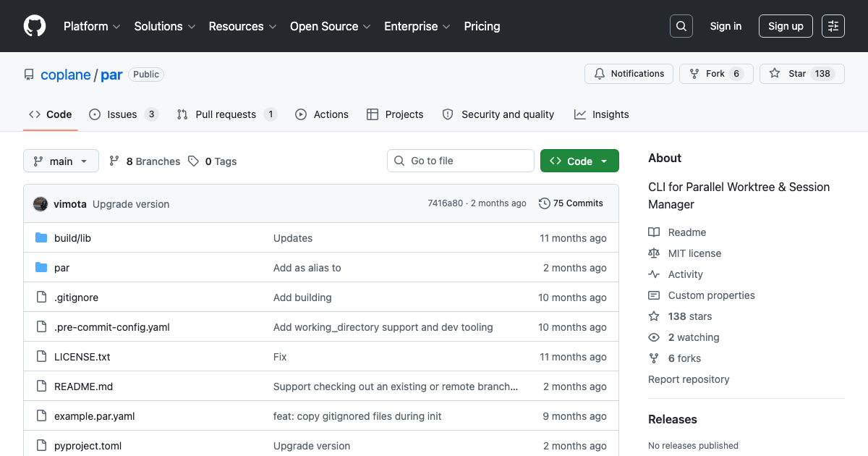View the 75 Commits history

point(571,203)
